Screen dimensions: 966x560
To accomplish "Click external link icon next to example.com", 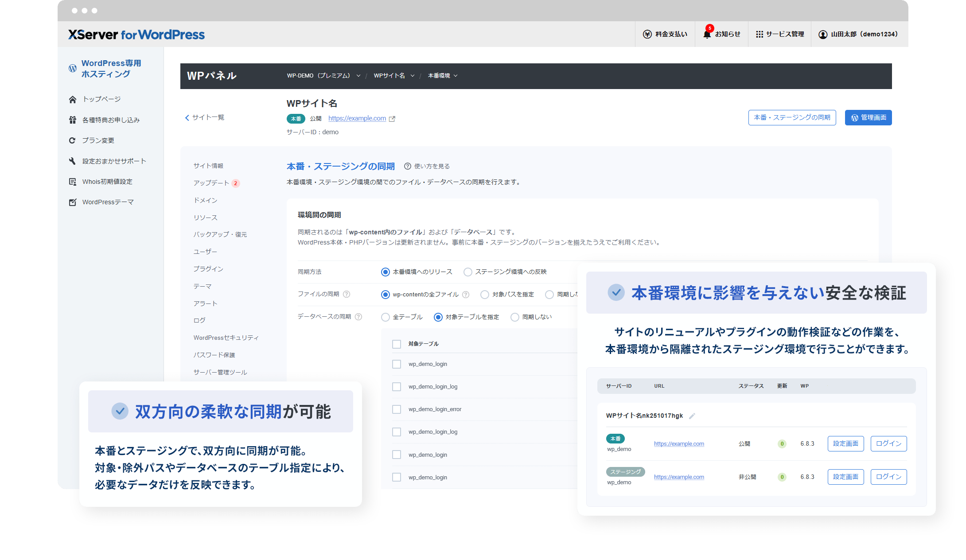I will point(392,119).
